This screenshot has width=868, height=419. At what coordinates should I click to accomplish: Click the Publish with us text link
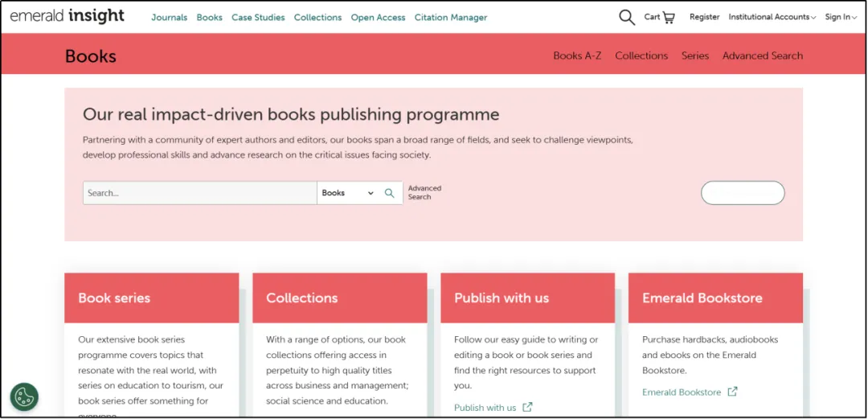coord(485,408)
